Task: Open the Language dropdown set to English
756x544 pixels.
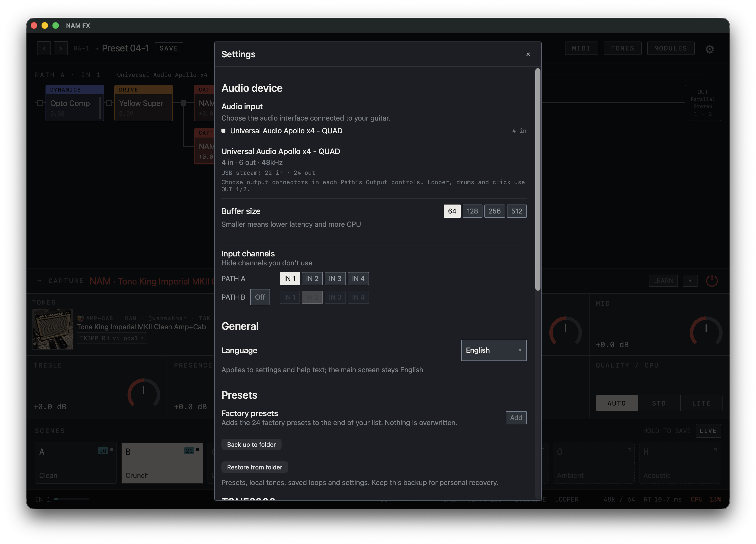Action: [x=494, y=350]
